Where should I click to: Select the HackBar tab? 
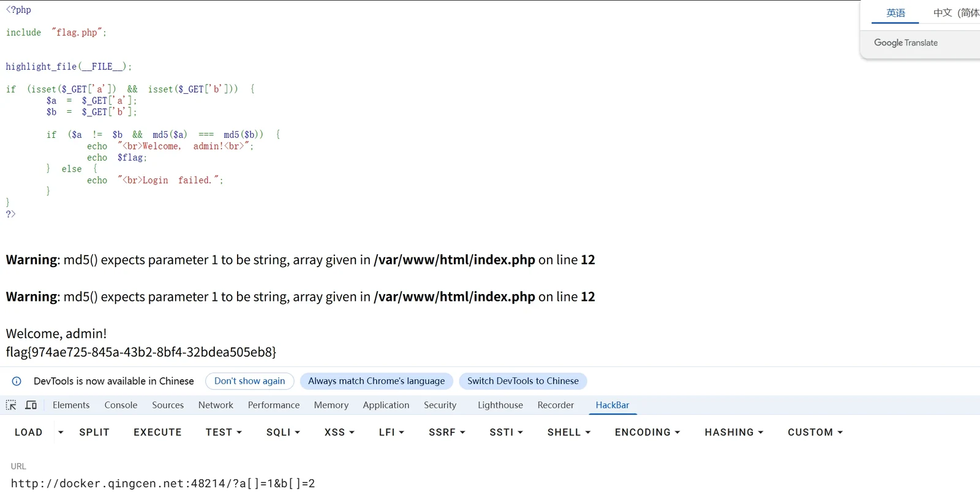point(612,405)
